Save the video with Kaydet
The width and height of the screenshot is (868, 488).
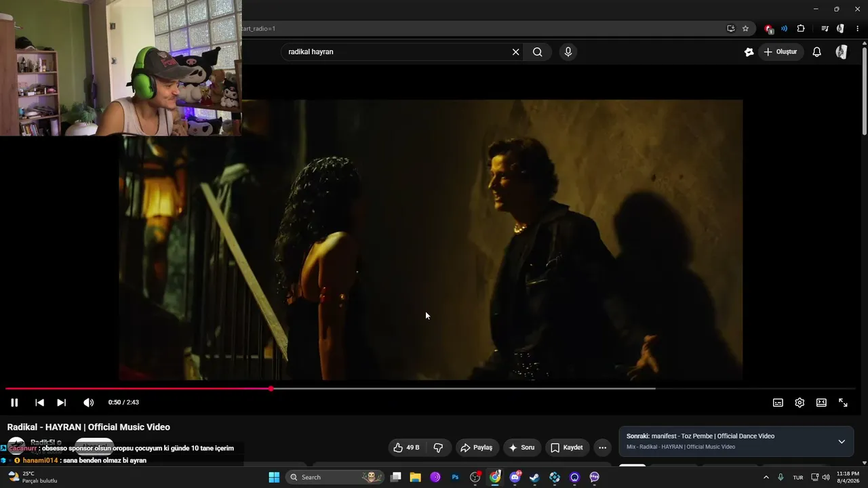(x=567, y=447)
